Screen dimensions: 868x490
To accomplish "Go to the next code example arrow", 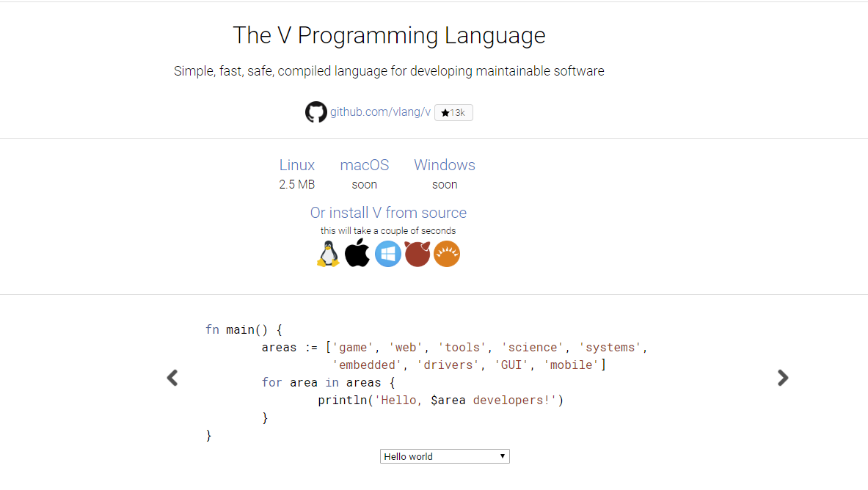I will 783,378.
